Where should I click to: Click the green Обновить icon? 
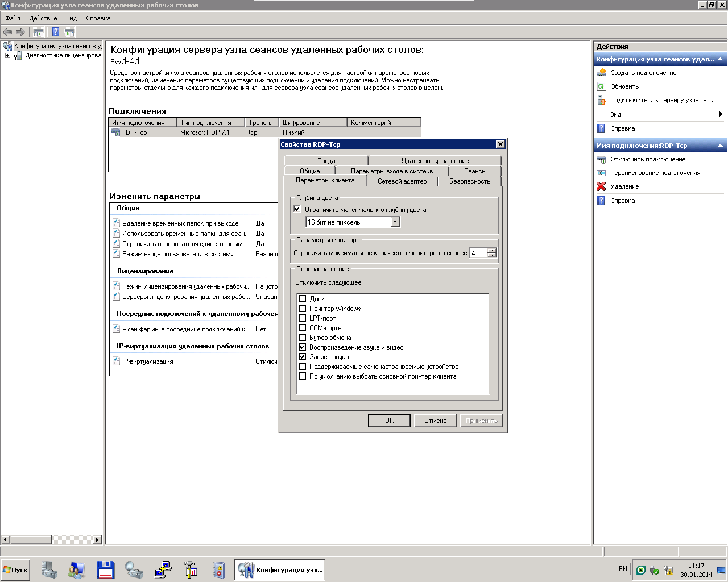pyautogui.click(x=601, y=86)
